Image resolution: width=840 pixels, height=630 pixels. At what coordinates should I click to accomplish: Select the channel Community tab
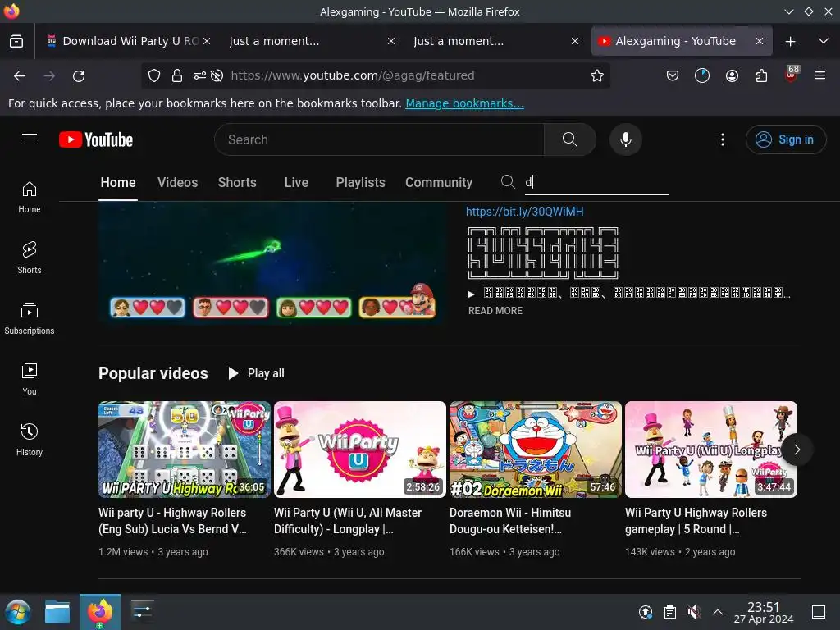(439, 182)
